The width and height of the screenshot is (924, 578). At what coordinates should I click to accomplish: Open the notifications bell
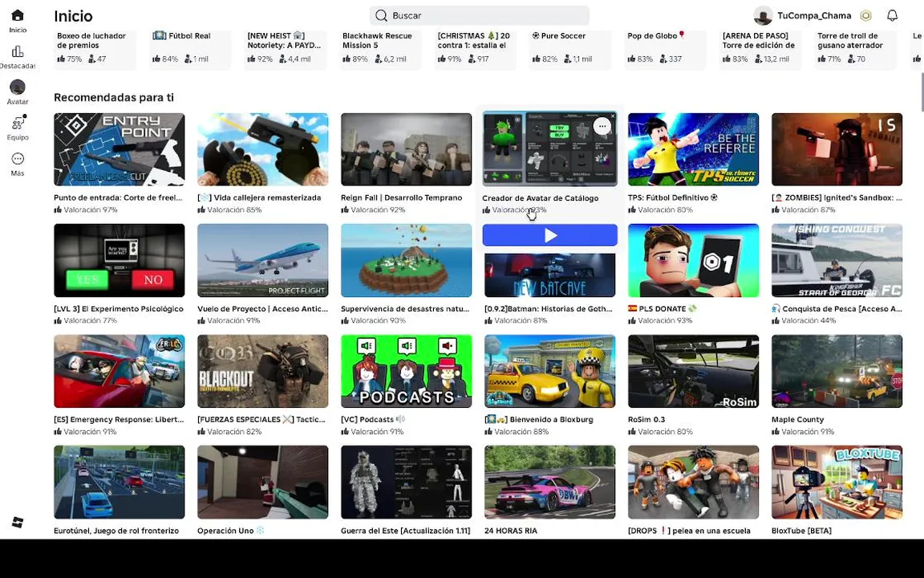[x=892, y=15]
